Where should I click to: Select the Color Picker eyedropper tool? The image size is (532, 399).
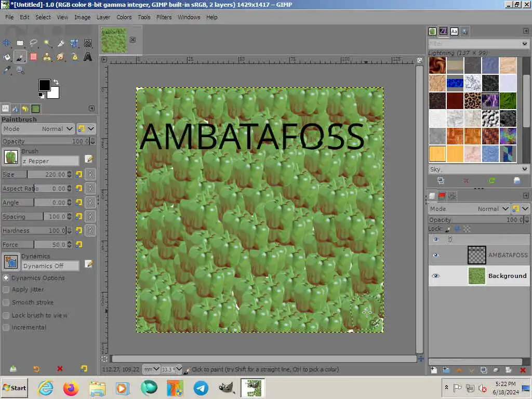tap(6, 70)
